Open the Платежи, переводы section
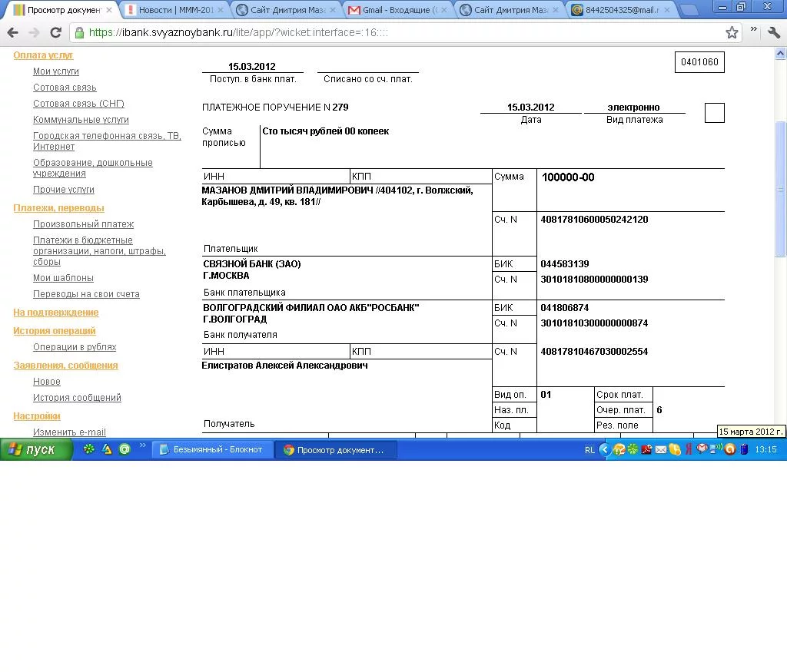This screenshot has height=672, width=787. pos(58,207)
